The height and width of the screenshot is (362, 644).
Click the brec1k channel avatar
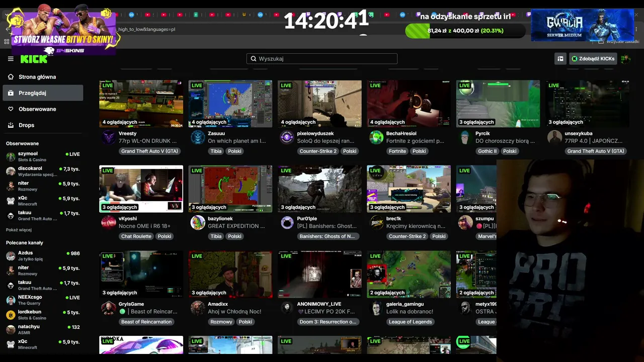point(376,222)
